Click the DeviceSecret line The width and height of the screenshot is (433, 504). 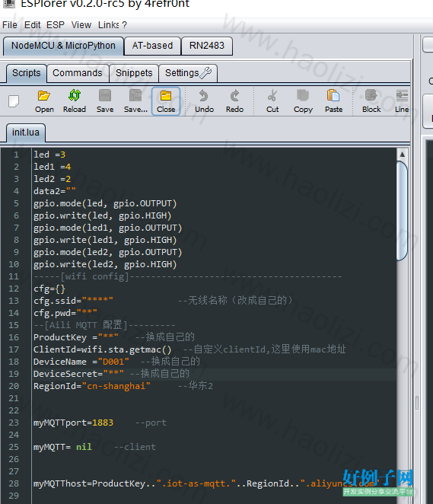tap(78, 374)
